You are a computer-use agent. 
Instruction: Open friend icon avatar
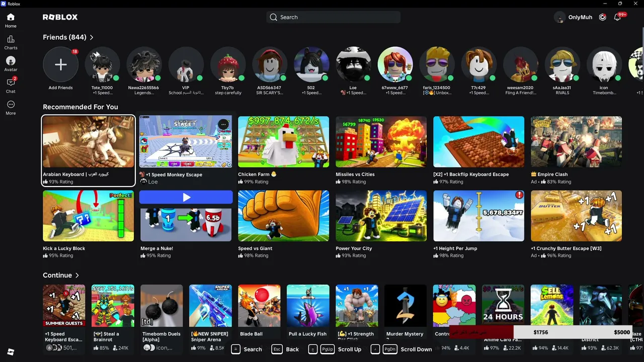[x=604, y=64]
